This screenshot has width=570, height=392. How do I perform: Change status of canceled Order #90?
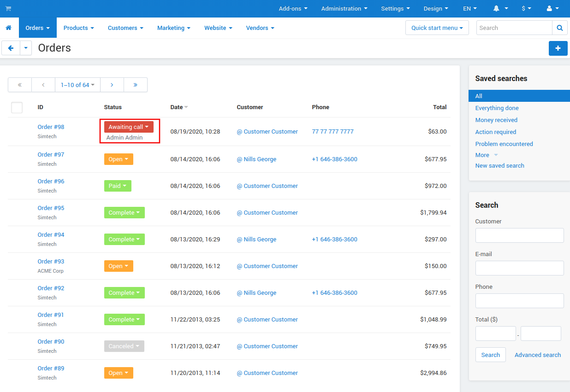pyautogui.click(x=124, y=346)
